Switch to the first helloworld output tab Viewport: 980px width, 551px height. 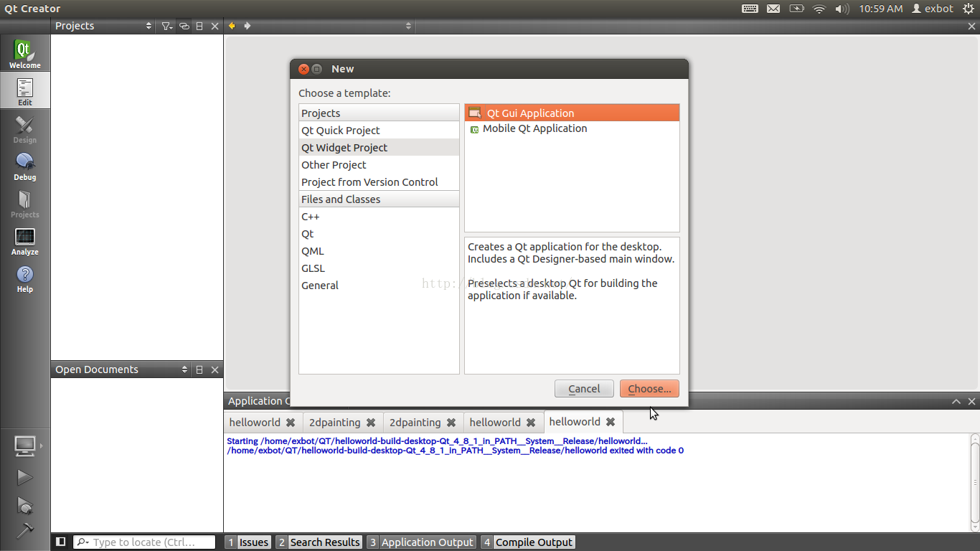click(255, 422)
